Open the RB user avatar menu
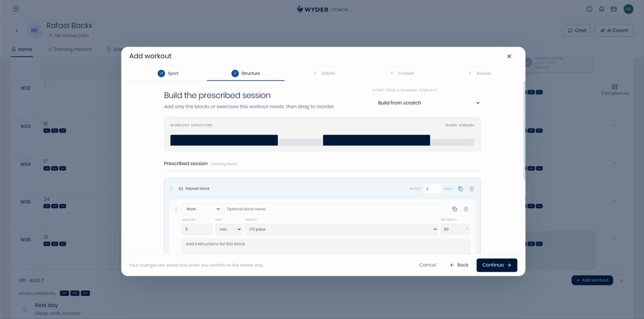Image resolution: width=644 pixels, height=319 pixels. coord(628,9)
